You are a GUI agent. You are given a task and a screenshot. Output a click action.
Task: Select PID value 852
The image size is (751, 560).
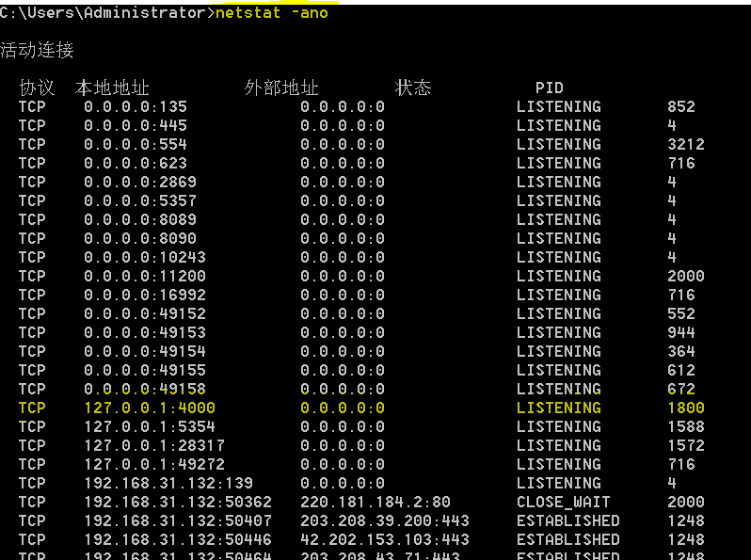pos(681,107)
